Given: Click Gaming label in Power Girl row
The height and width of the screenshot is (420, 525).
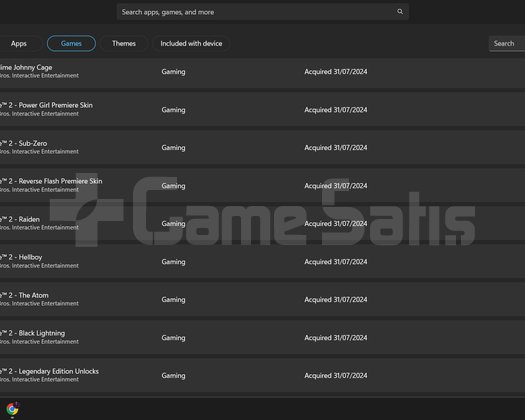Looking at the screenshot, I should (x=173, y=110).
